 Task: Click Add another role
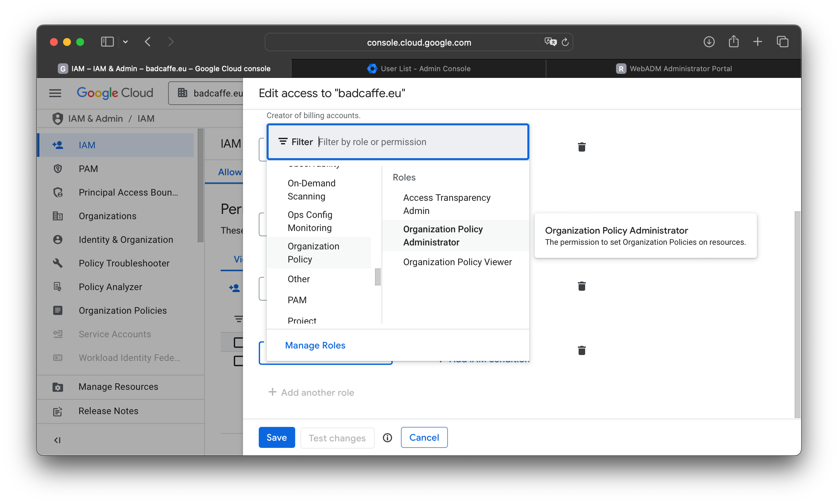(311, 392)
